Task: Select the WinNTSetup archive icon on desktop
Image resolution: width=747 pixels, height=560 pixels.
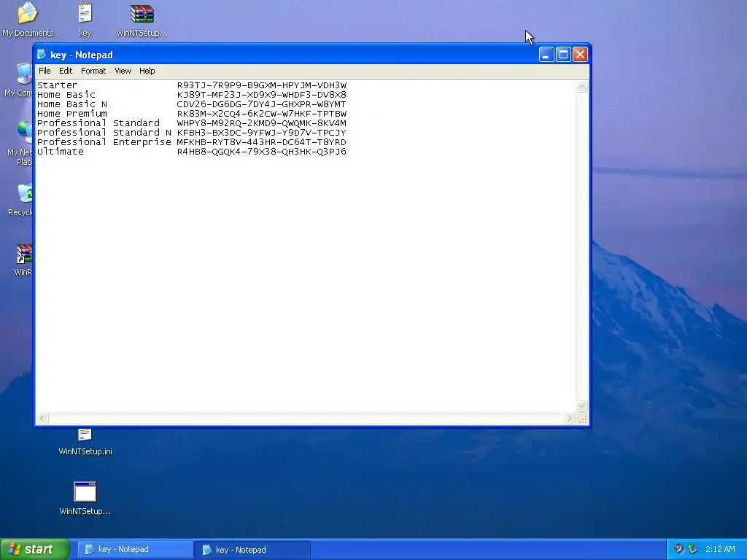Action: point(142,19)
